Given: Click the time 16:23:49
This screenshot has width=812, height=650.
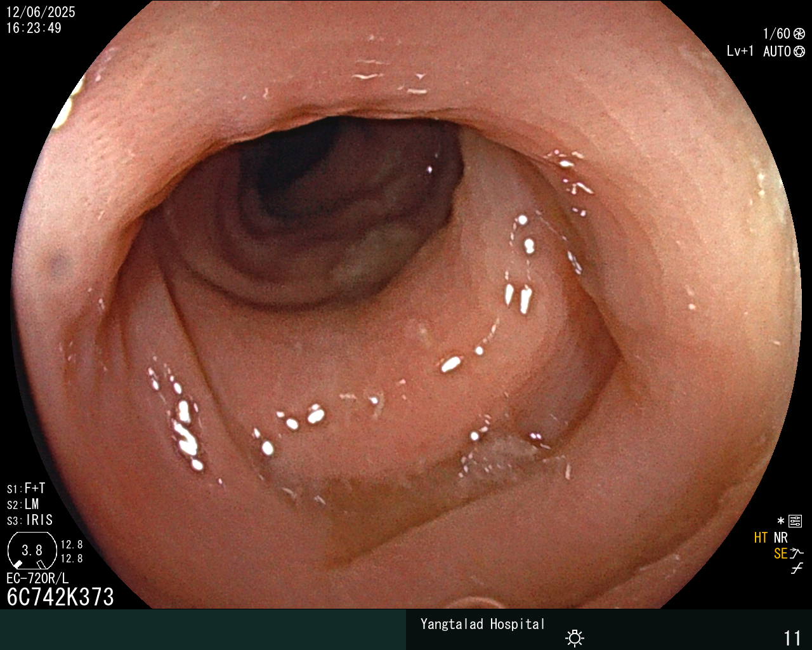Looking at the screenshot, I should coord(34,28).
